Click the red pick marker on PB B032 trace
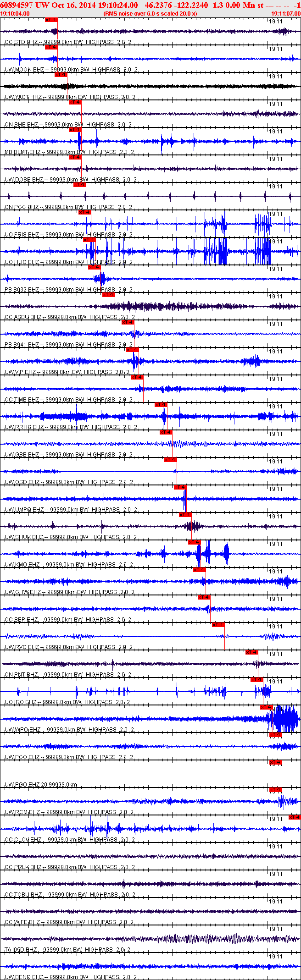Viewport: 301px width, 980px height. [94, 267]
